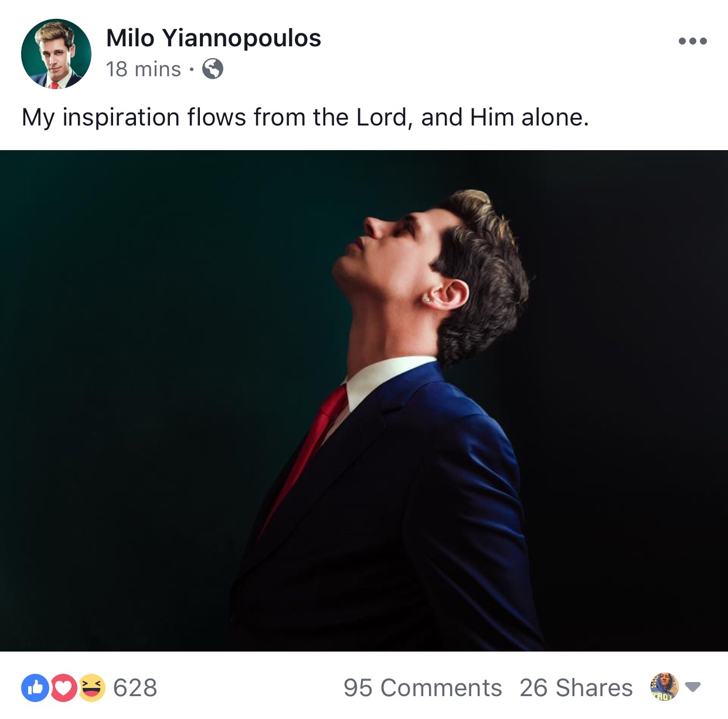
Task: Click the Haha laughing reaction icon
Action: [91, 688]
